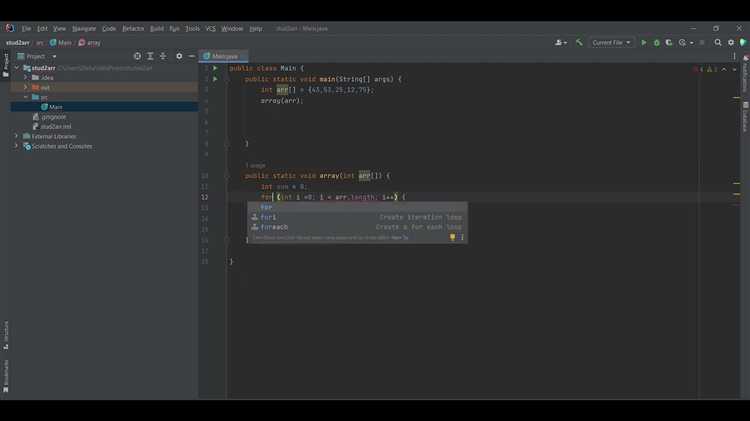Image resolution: width=750 pixels, height=421 pixels.
Task: Open Search Everywhere using the magnifier icon
Action: coord(718,43)
